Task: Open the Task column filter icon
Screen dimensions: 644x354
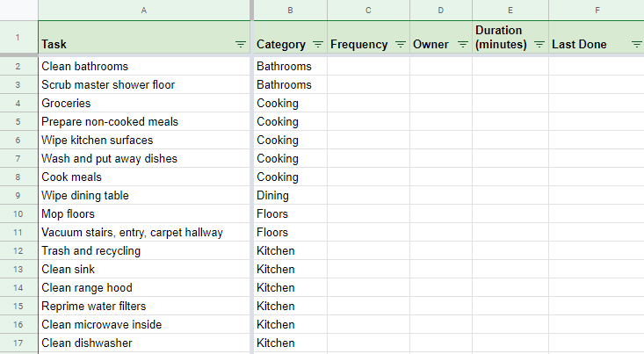Action: click(241, 44)
